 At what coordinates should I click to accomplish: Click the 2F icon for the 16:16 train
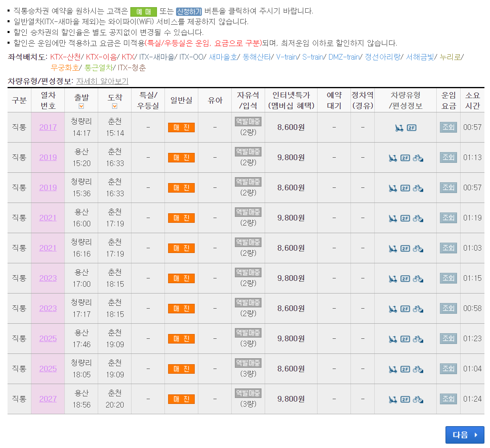click(405, 249)
